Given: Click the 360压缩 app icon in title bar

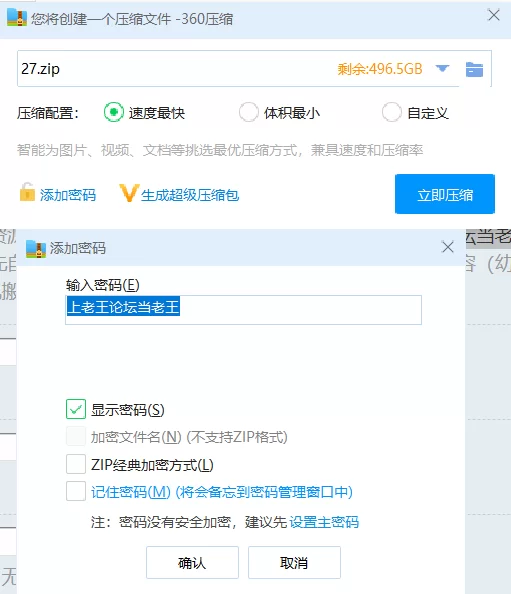Looking at the screenshot, I should pyautogui.click(x=17, y=17).
